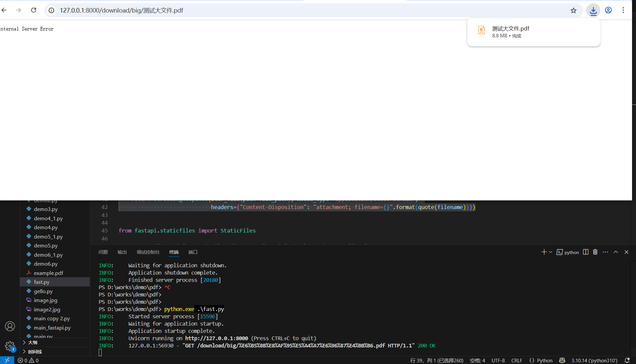Screen dimensions: 636x364
Task: Click Python interpreter version in status bar
Action: 594,360
